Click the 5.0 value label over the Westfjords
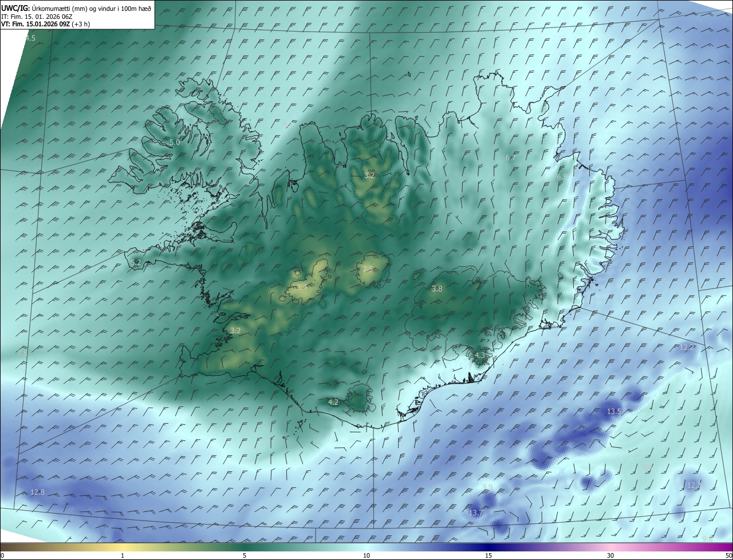The image size is (733, 560). pos(175,142)
